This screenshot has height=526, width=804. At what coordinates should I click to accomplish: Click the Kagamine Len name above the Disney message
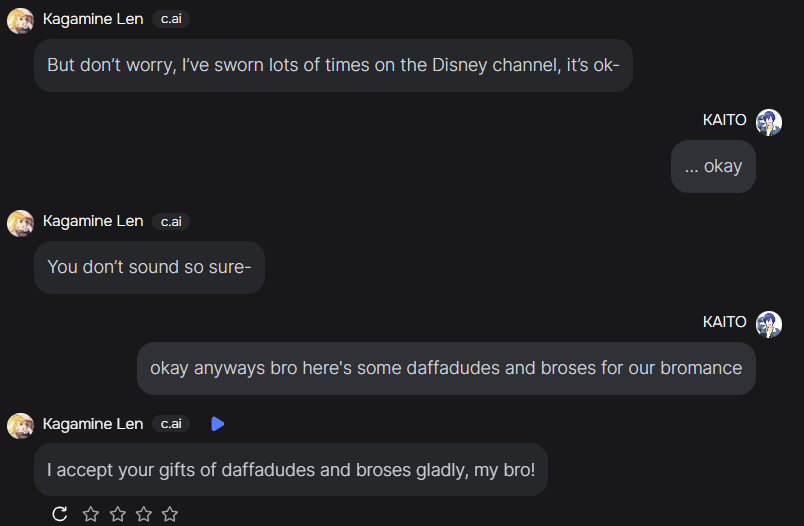pyautogui.click(x=93, y=19)
